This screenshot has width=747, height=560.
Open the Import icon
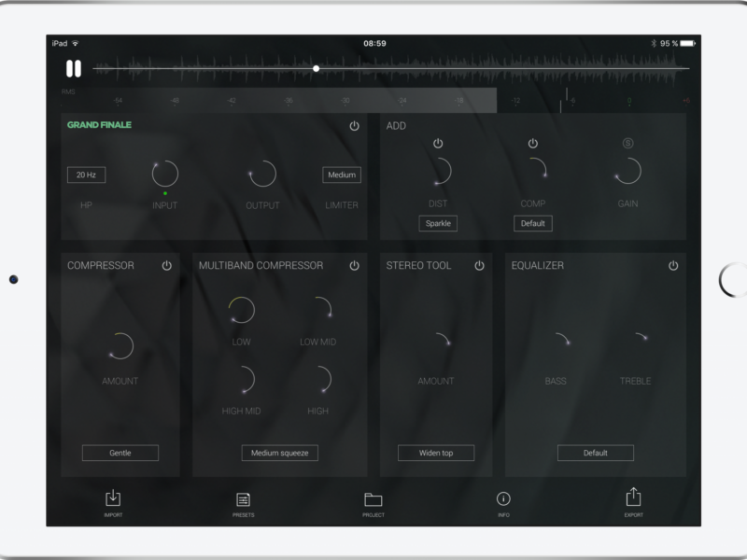point(113,498)
